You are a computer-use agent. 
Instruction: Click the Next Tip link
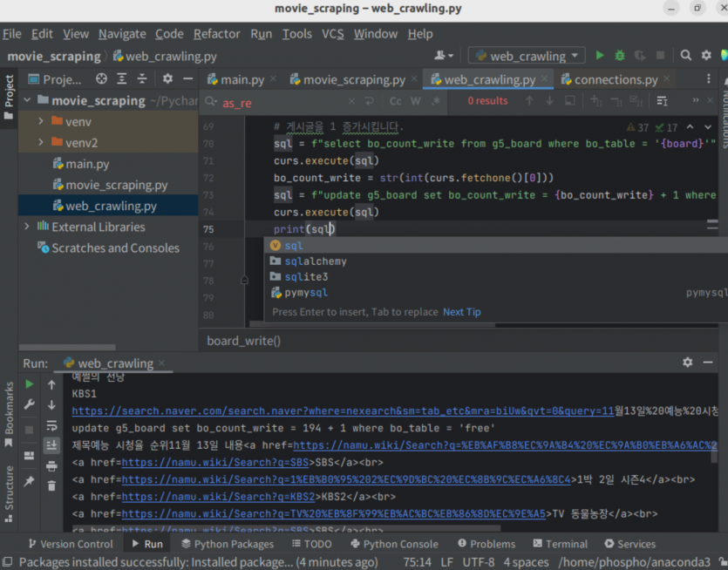pos(461,312)
